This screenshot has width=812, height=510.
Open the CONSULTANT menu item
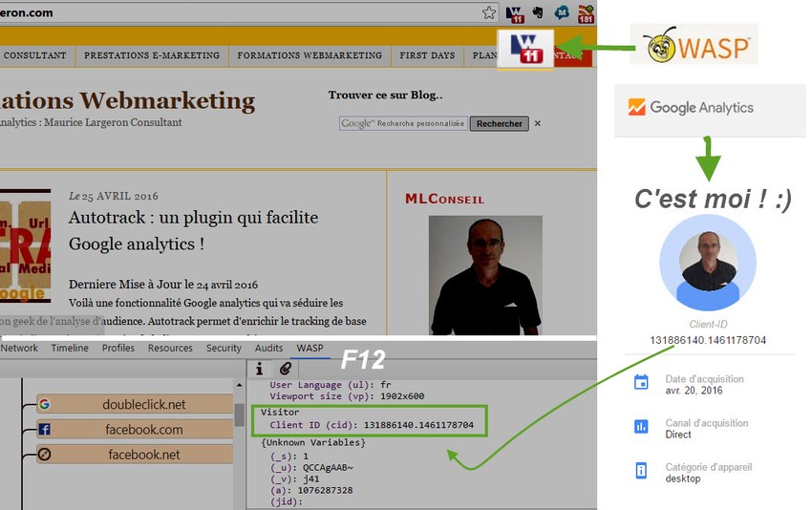point(34,55)
